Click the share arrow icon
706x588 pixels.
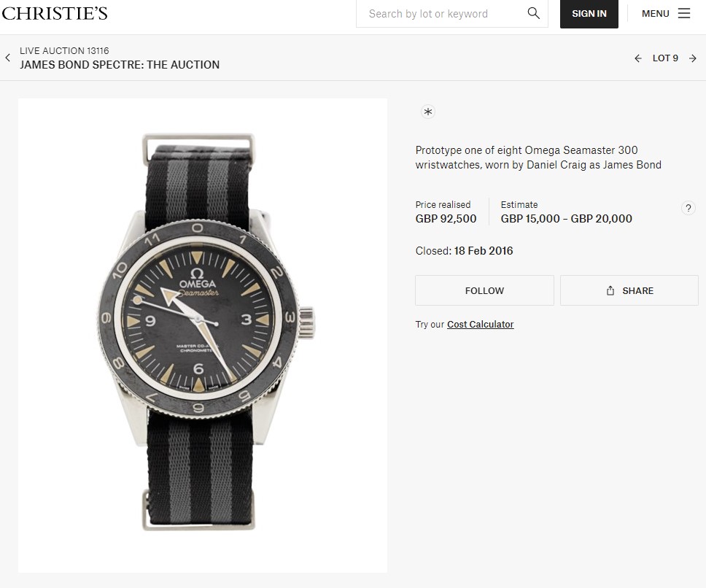point(610,291)
